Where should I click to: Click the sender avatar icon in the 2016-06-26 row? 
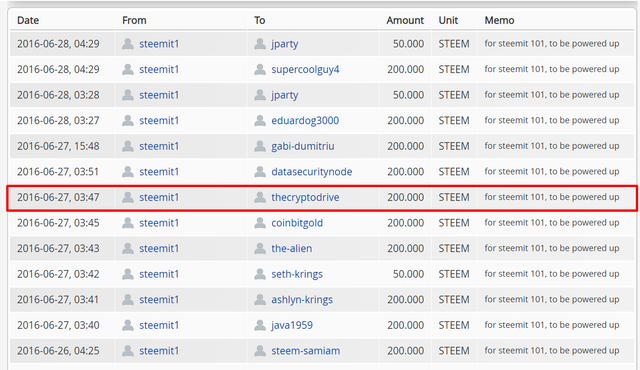(128, 351)
